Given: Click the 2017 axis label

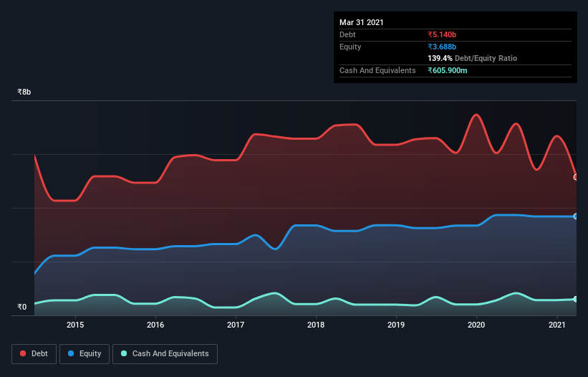Looking at the screenshot, I should 236,325.
